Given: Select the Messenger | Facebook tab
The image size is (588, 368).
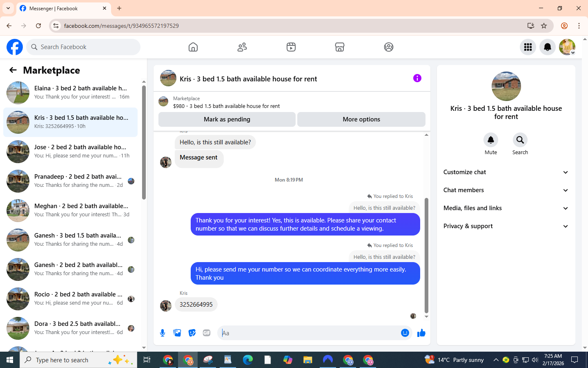Looking at the screenshot, I should [63, 9].
